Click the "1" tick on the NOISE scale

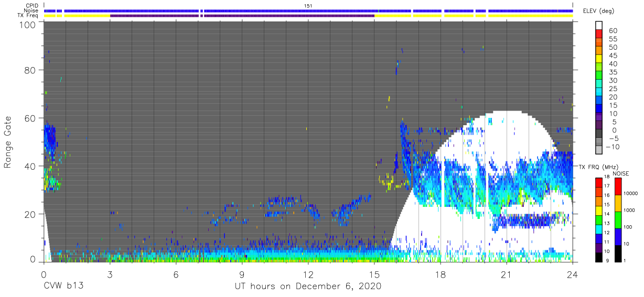[624, 260]
